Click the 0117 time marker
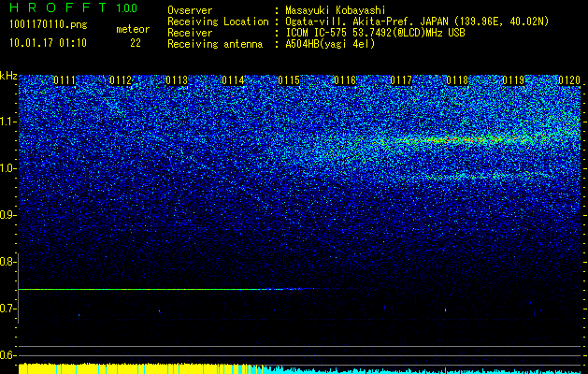This screenshot has height=374, width=588. point(401,80)
